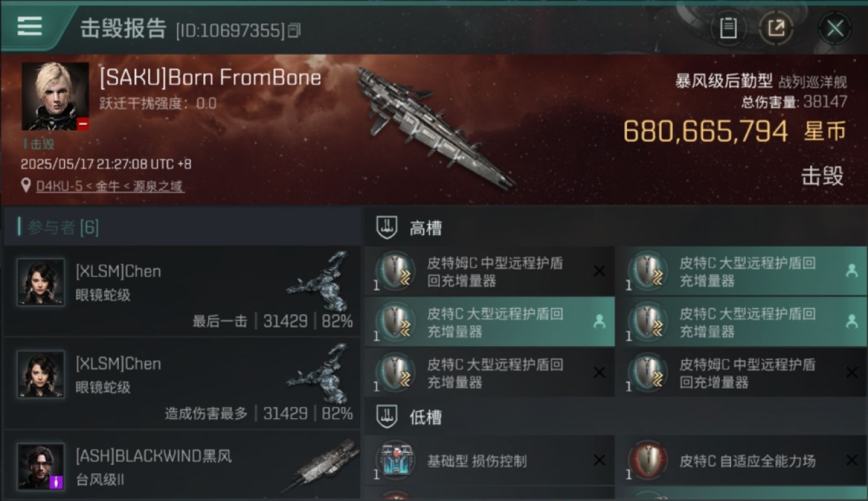
Task: Select first 皮特姆C 中型远程护盾回充增量器 item
Action: coord(489,271)
